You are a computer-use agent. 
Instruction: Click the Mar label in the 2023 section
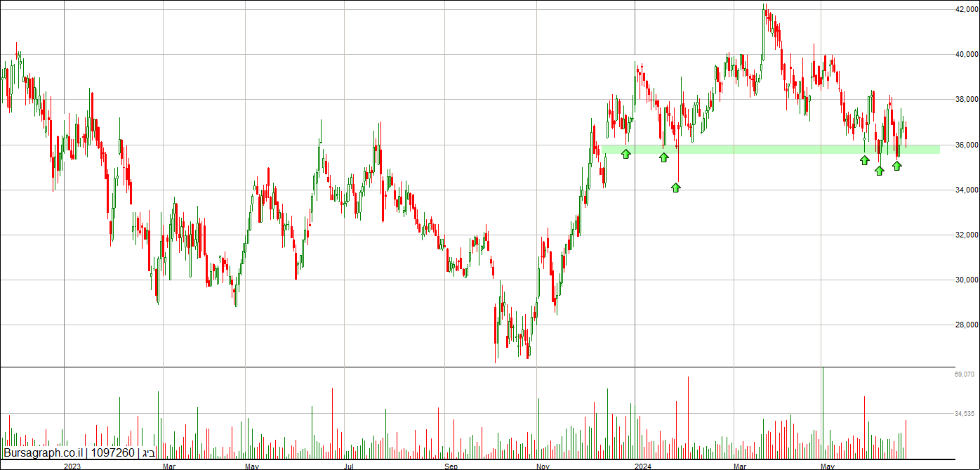point(169,466)
